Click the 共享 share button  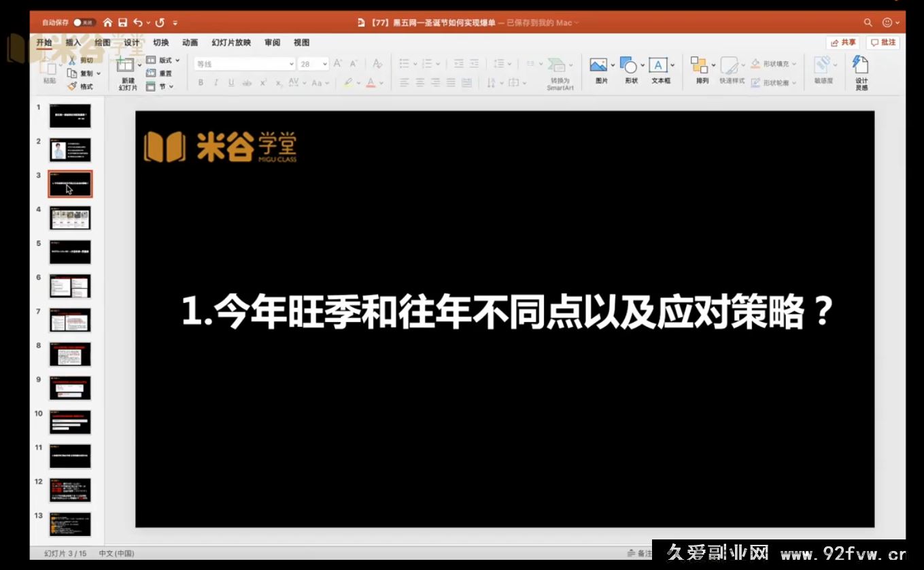click(x=842, y=42)
